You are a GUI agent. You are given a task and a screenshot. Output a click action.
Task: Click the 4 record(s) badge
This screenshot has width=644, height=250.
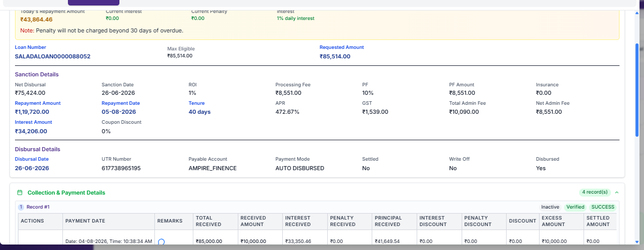595,192
